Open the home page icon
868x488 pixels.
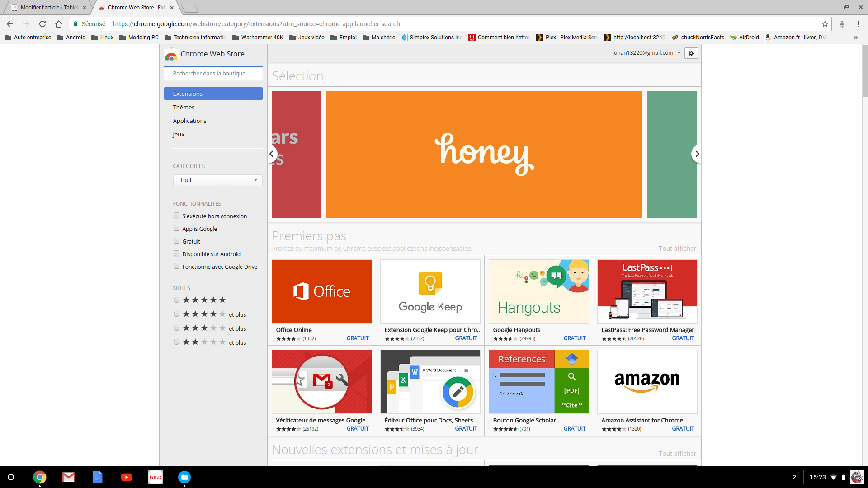click(x=59, y=24)
